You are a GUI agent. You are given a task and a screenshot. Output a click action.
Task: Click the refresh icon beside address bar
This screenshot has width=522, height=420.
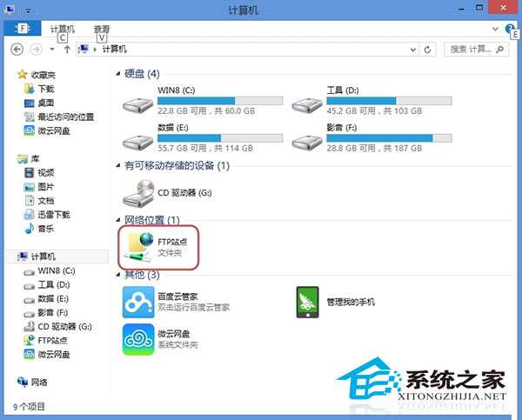pos(427,50)
